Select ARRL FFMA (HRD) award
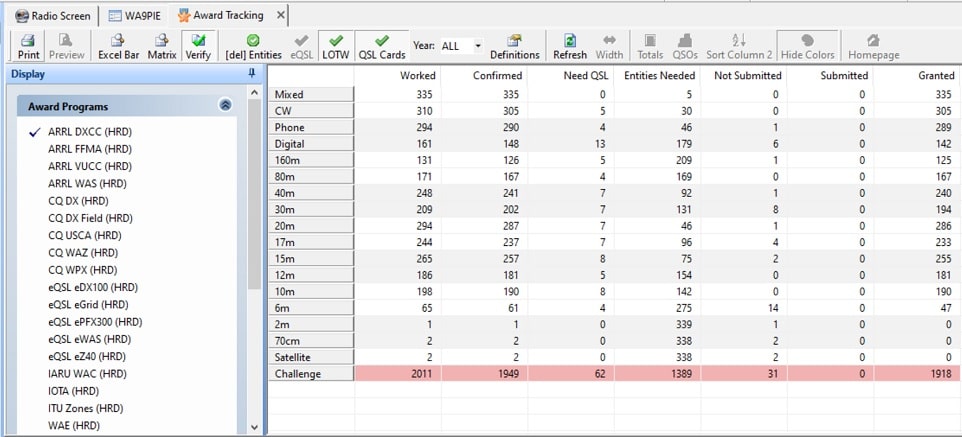 point(90,149)
